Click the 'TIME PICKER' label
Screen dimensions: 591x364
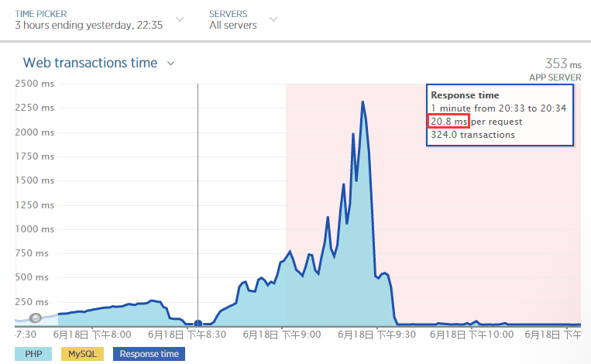point(41,14)
